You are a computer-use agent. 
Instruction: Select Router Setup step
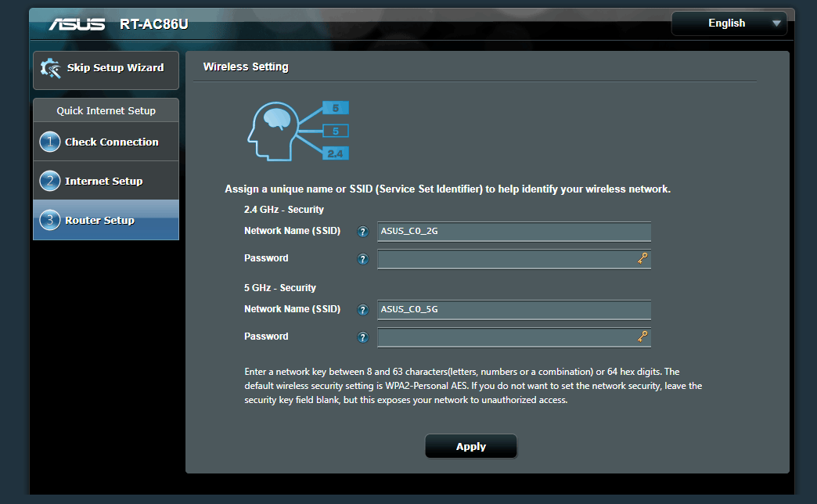pyautogui.click(x=106, y=220)
